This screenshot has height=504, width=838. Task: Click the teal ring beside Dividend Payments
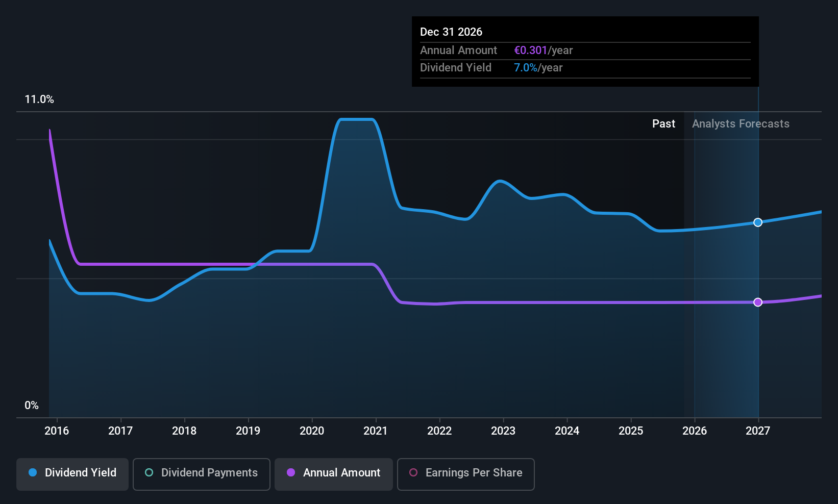click(149, 473)
